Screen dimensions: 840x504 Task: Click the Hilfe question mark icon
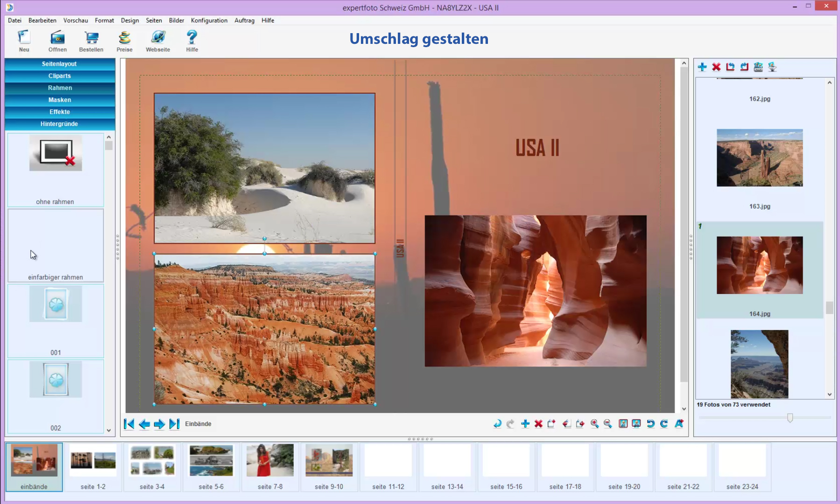[192, 37]
